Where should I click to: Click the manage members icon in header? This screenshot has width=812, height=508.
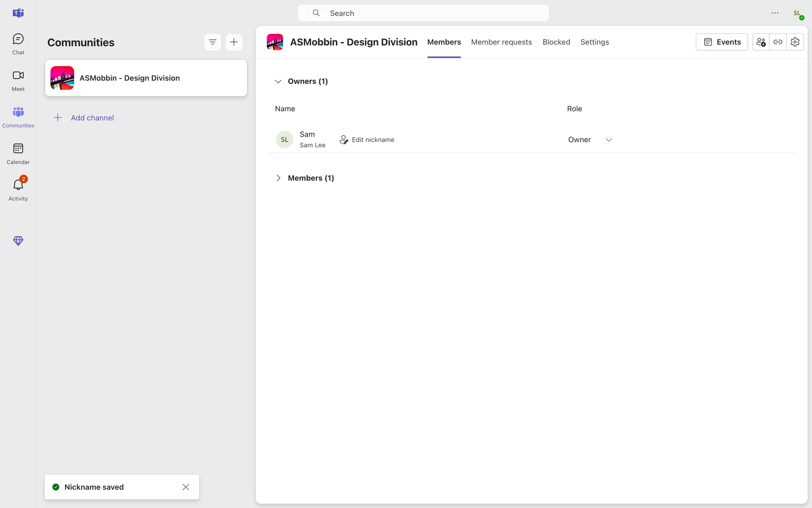761,42
